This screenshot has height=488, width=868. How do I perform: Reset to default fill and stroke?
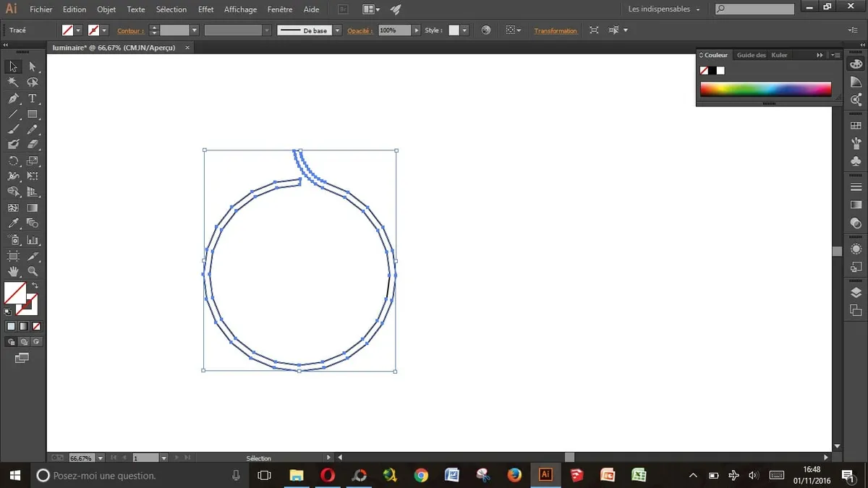pyautogui.click(x=8, y=312)
